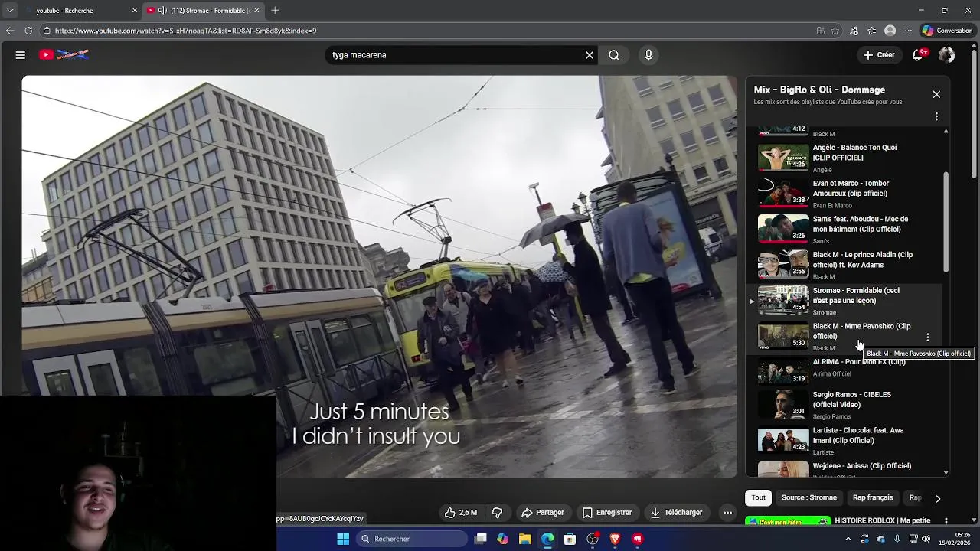Switch to the youtube - Recherche tab
This screenshot has height=551, width=980.
[x=80, y=11]
